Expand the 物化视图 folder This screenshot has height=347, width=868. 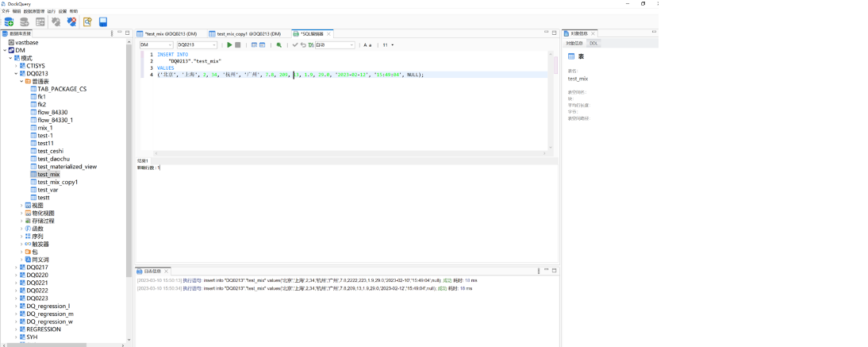(21, 213)
